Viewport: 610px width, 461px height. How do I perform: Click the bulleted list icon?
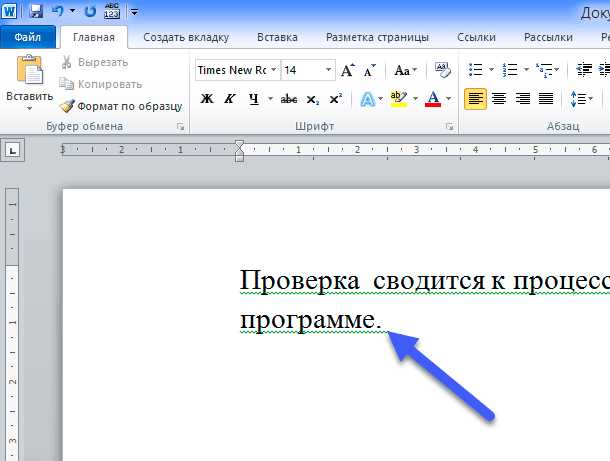coord(476,71)
